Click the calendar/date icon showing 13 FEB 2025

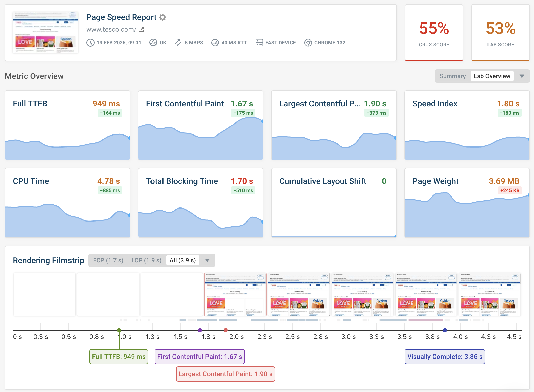click(90, 42)
